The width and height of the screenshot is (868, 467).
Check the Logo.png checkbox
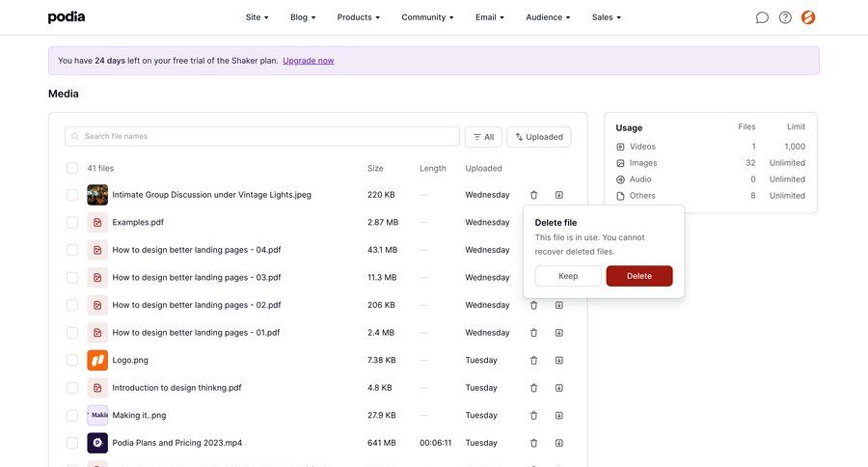[72, 360]
